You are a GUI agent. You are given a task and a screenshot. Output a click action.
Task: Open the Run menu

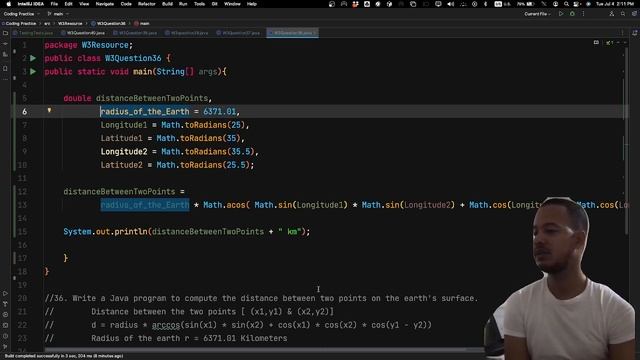[x=183, y=4]
